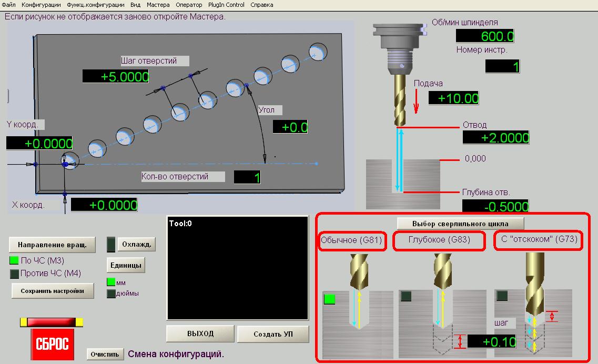598x364 pixels.
Task: Open the Конфигурации menu
Action: click(x=41, y=5)
